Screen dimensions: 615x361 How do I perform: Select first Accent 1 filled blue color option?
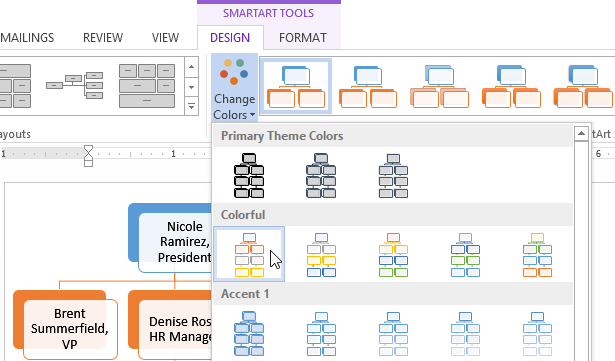click(x=249, y=333)
